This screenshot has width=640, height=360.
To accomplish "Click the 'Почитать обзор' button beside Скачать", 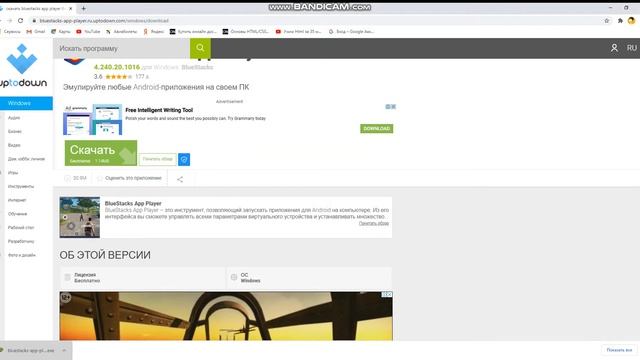I will [158, 159].
